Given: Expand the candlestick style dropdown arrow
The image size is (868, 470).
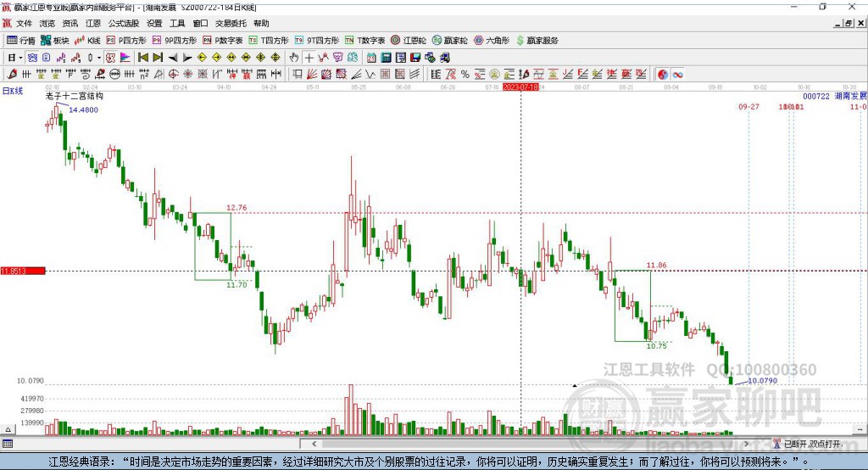Looking at the screenshot, I should 99,58.
